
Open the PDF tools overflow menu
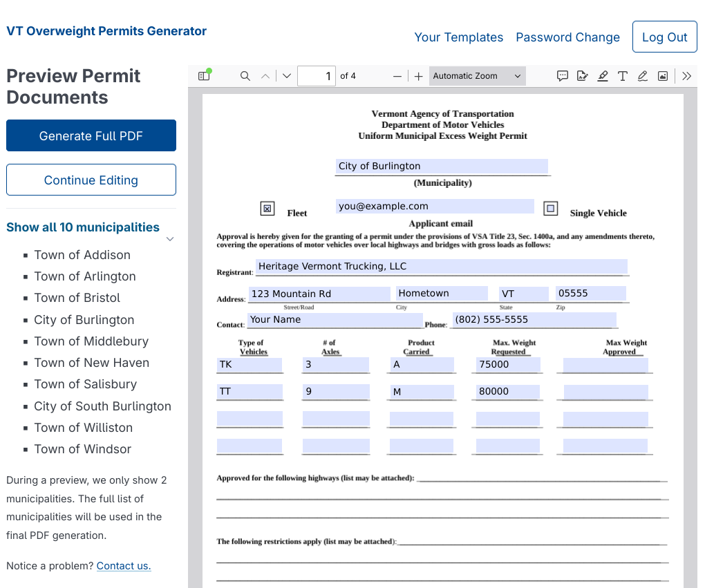[x=686, y=76]
